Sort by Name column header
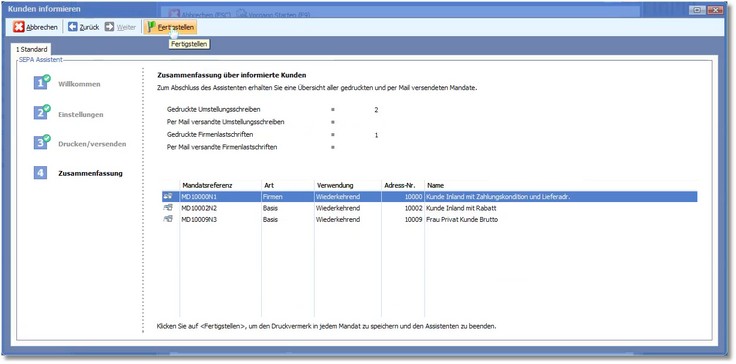The image size is (736, 364). (561, 186)
